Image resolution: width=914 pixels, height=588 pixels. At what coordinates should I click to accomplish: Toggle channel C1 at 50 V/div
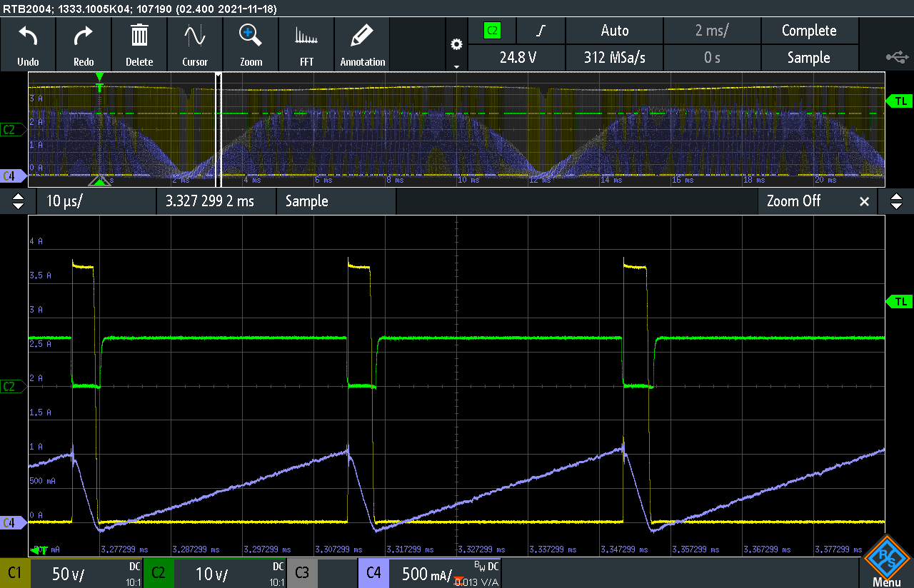(x=71, y=573)
